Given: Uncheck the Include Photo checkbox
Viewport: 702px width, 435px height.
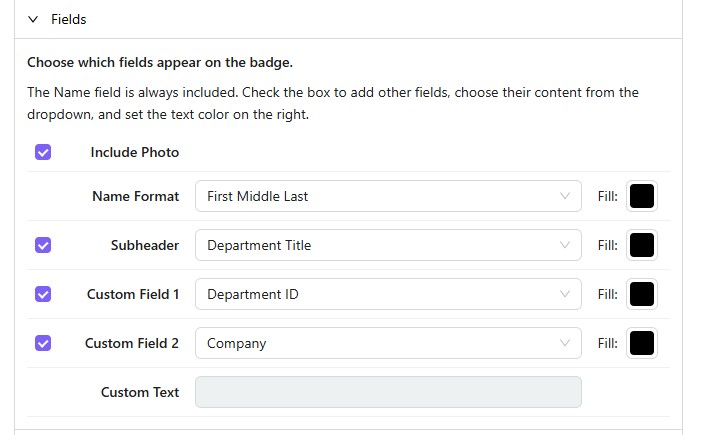Looking at the screenshot, I should click(43, 152).
